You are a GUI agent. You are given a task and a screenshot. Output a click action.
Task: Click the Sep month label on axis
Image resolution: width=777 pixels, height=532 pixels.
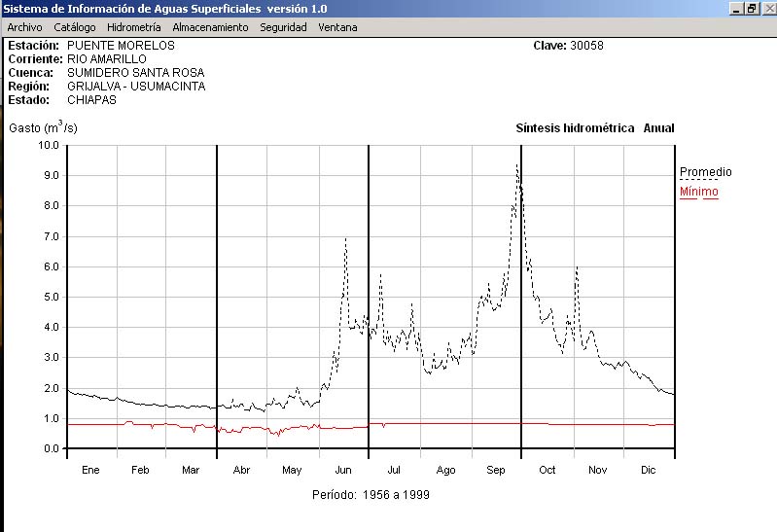pyautogui.click(x=496, y=470)
